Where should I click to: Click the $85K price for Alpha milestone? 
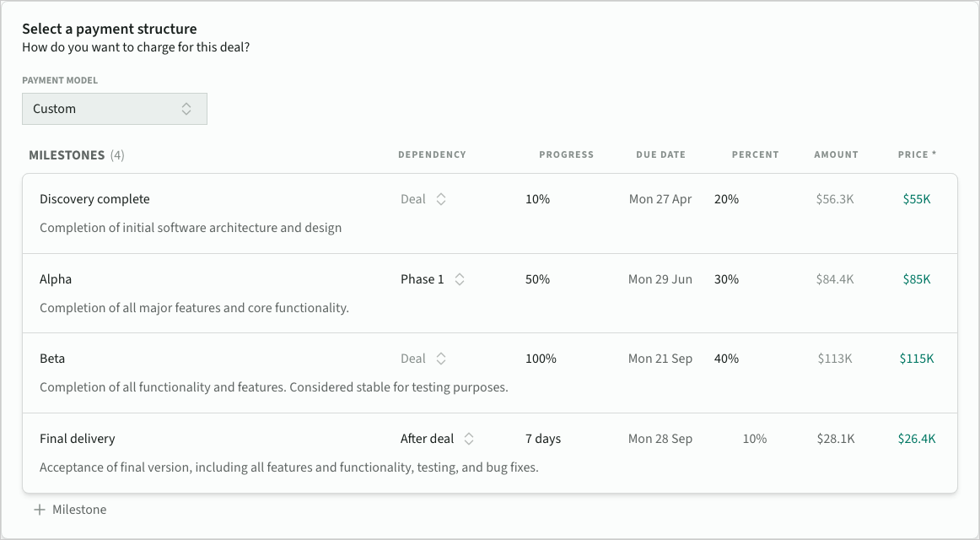(916, 279)
